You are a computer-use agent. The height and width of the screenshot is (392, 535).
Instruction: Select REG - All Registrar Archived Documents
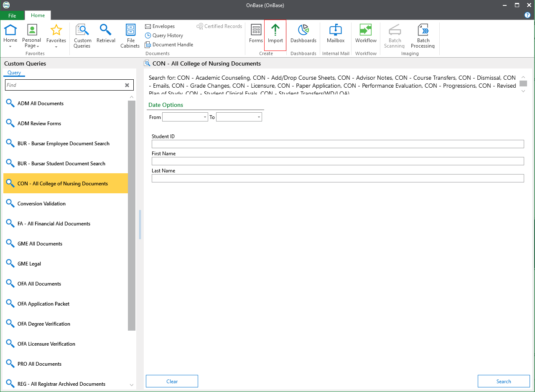coord(66,384)
